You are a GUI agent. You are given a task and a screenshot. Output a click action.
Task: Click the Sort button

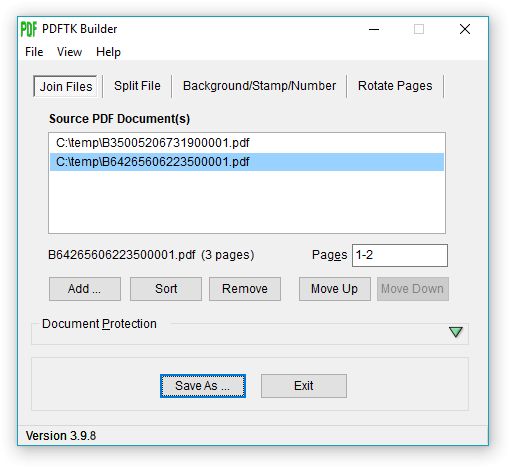pyautogui.click(x=166, y=289)
